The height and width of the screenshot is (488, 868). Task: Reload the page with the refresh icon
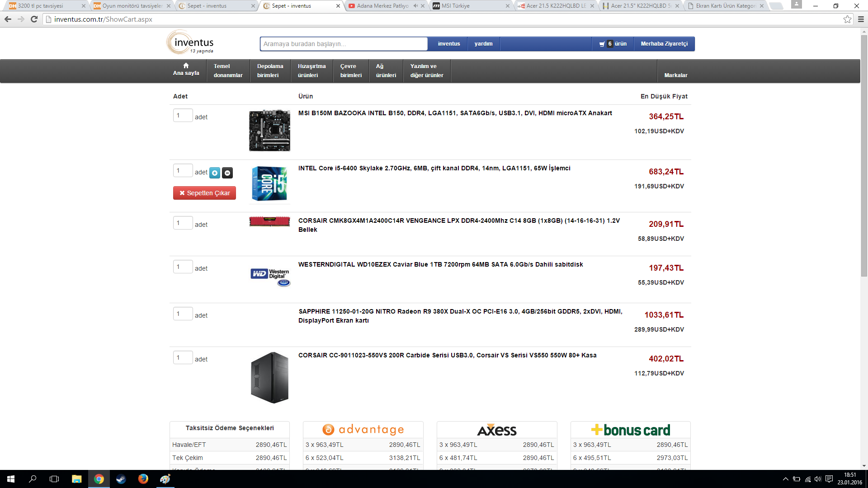pyautogui.click(x=34, y=19)
